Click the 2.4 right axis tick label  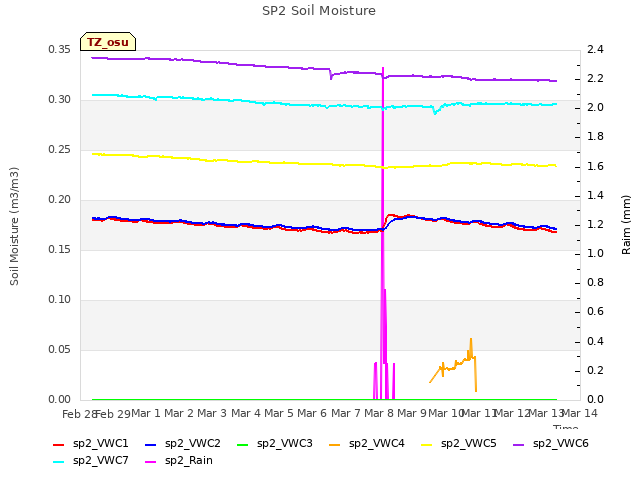point(595,49)
